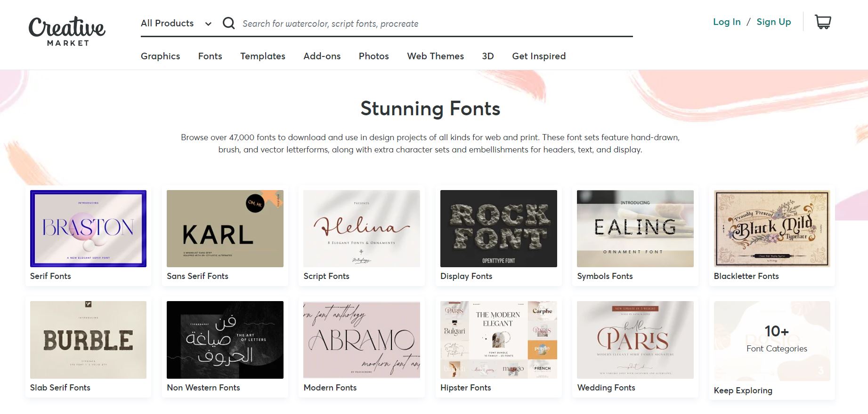Image resolution: width=868 pixels, height=414 pixels.
Task: Click the Modern Fonts label
Action: click(330, 388)
